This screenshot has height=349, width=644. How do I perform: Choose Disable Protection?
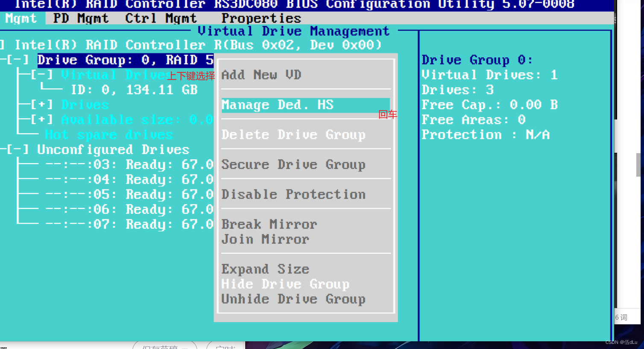293,195
